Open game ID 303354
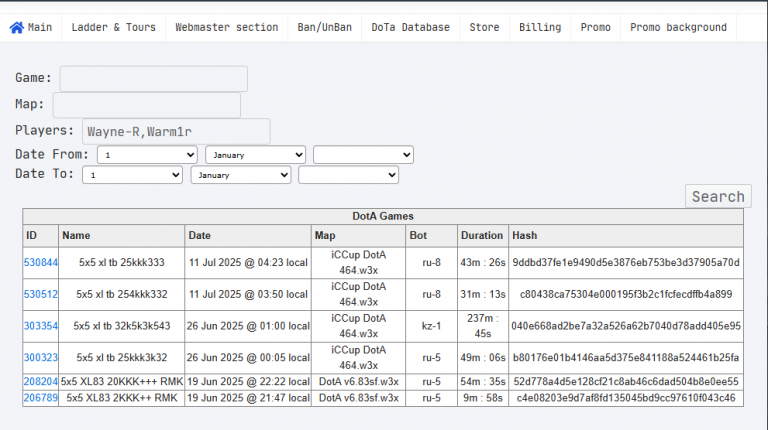 [x=41, y=326]
